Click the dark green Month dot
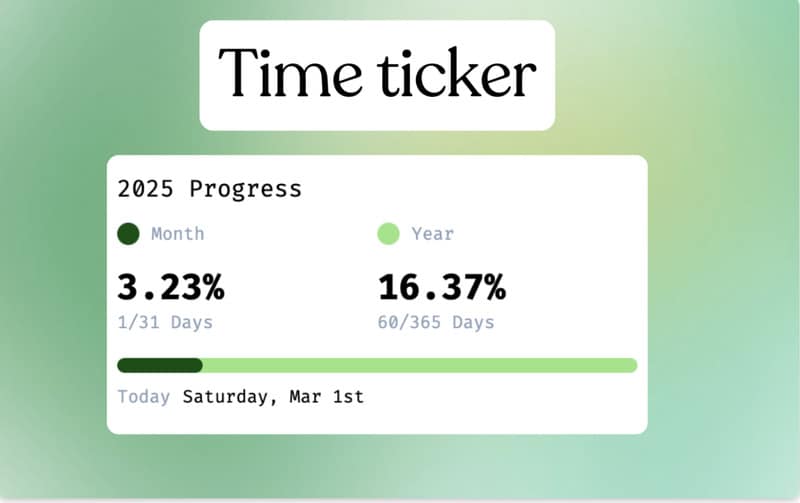 coord(128,234)
